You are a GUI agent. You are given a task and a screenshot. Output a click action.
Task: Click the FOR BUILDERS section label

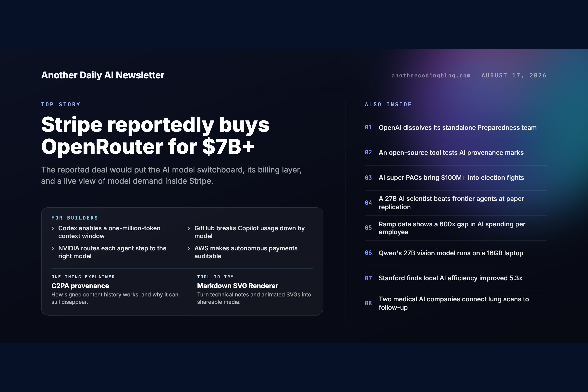coord(74,218)
